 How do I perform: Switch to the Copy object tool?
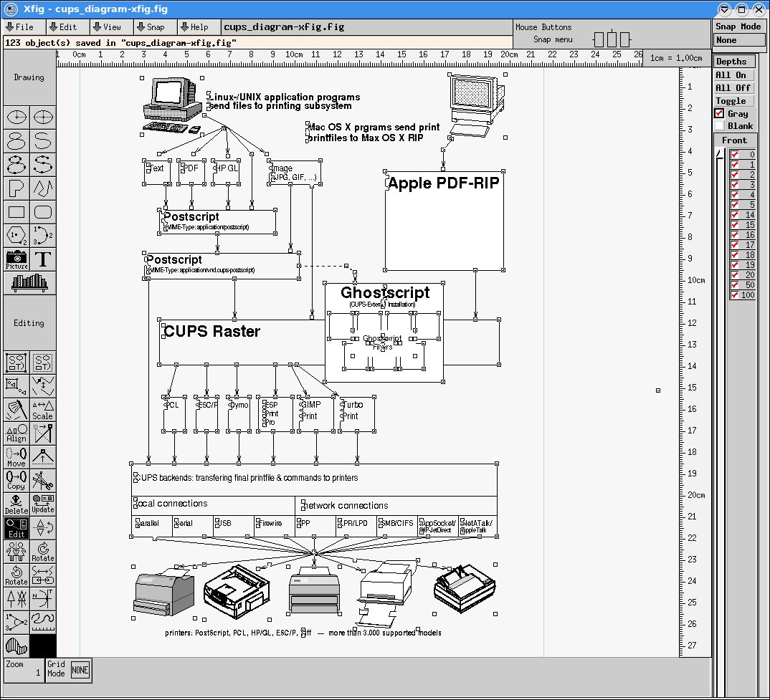pos(16,481)
